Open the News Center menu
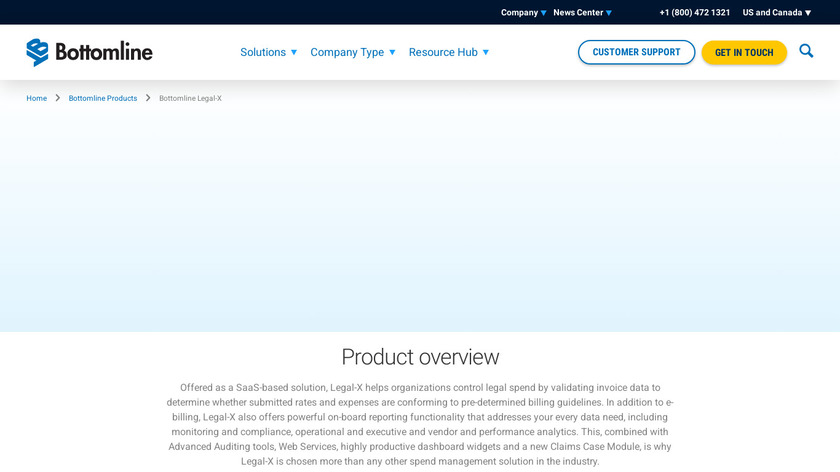 click(578, 12)
